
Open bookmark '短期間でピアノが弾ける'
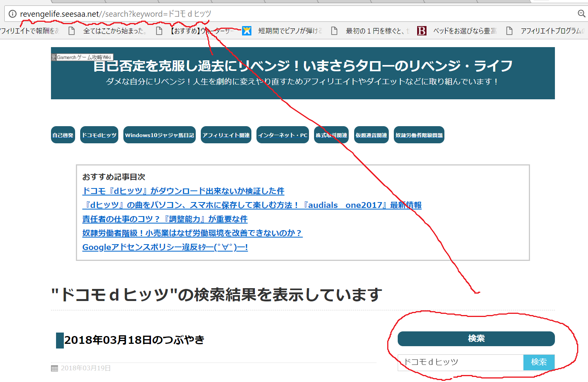tap(290, 31)
